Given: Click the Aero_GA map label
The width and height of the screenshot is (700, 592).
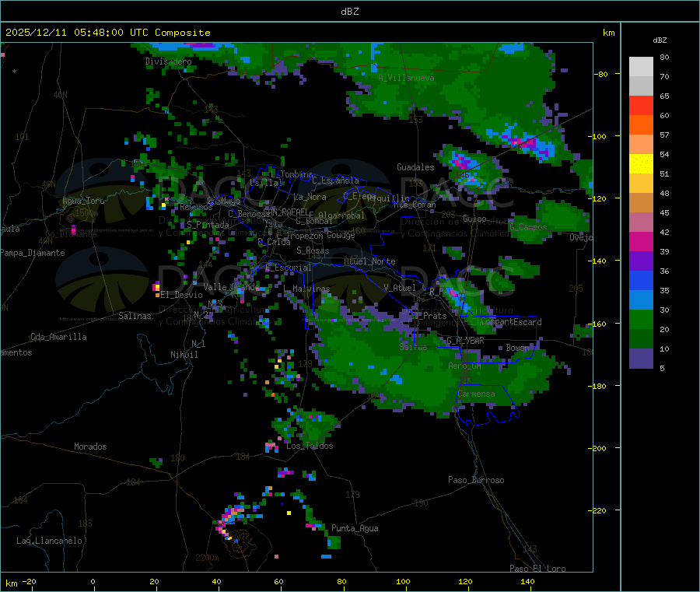Looking at the screenshot, I should (x=465, y=366).
